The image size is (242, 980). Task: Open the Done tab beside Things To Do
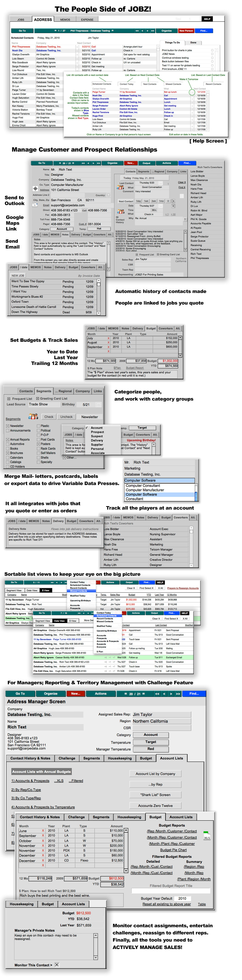[193, 43]
